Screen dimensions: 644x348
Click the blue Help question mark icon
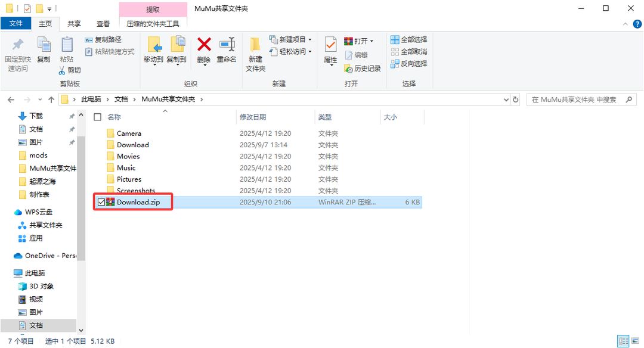tap(637, 24)
